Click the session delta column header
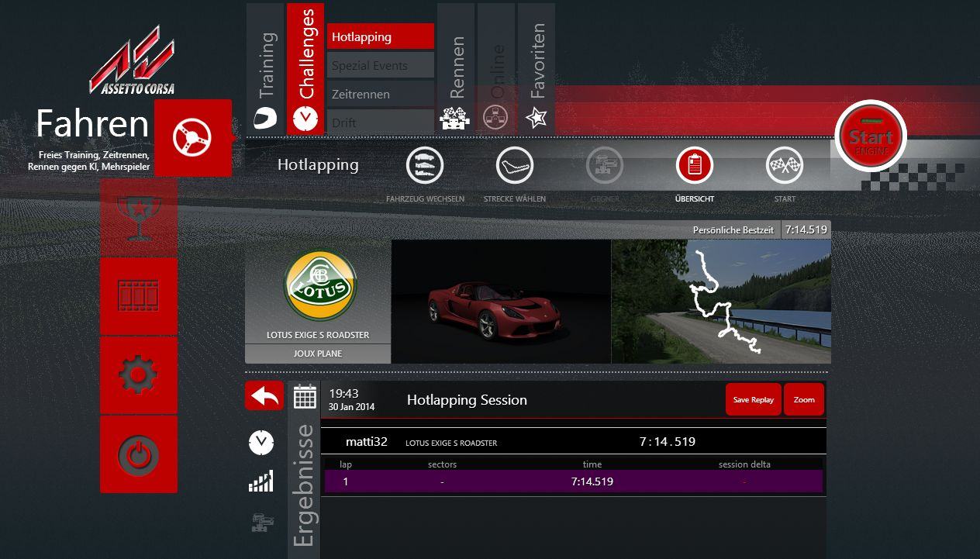980x559 pixels. point(744,464)
